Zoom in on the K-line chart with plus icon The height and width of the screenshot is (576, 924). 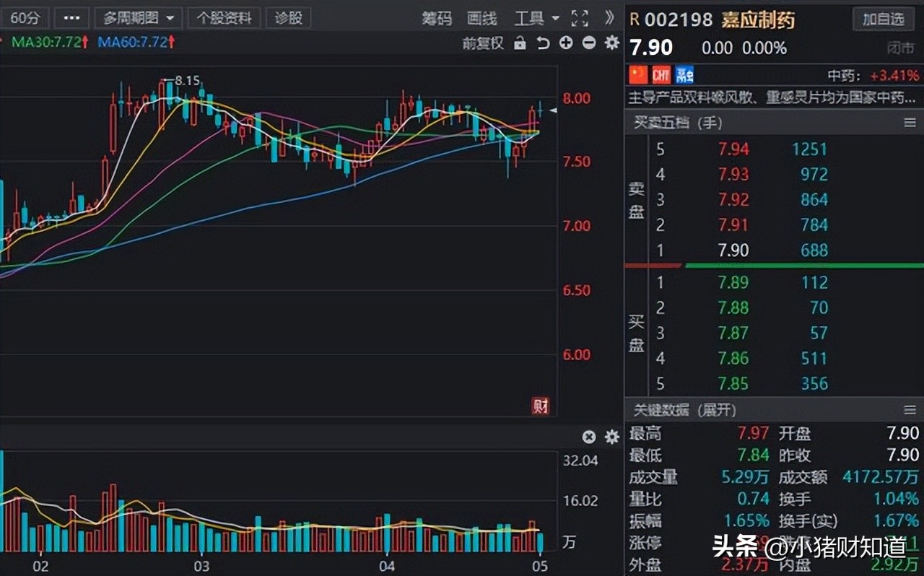point(566,43)
